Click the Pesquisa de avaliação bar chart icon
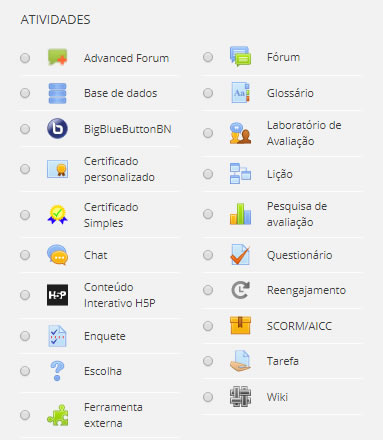Viewport: 383px width, 440px height. (240, 214)
